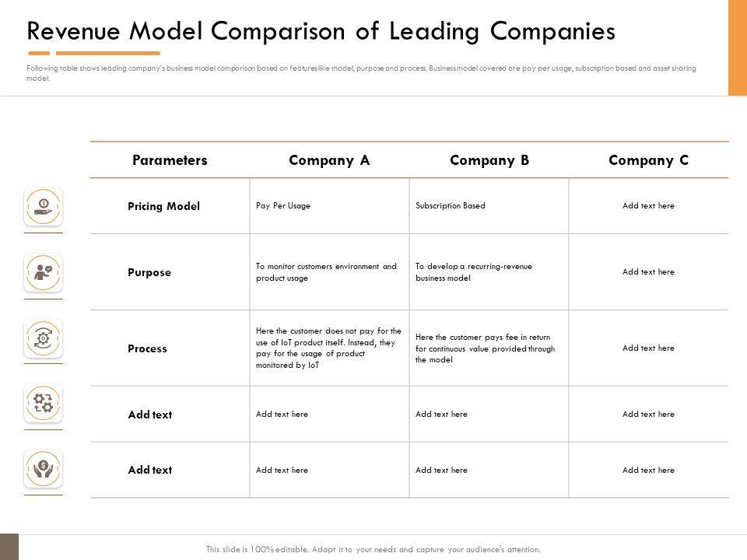Select the brown corner block at bottom-left
Viewport: 747px width, 560px height.
click(x=9, y=547)
